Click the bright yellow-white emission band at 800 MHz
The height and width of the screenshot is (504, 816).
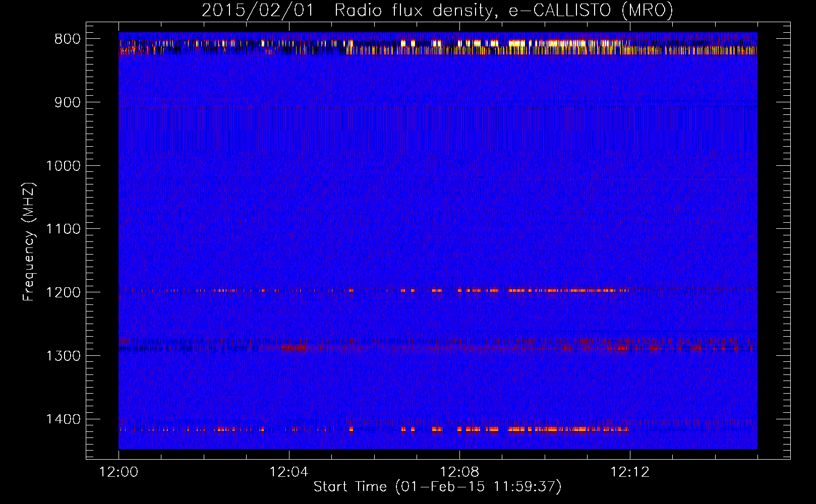[438, 44]
